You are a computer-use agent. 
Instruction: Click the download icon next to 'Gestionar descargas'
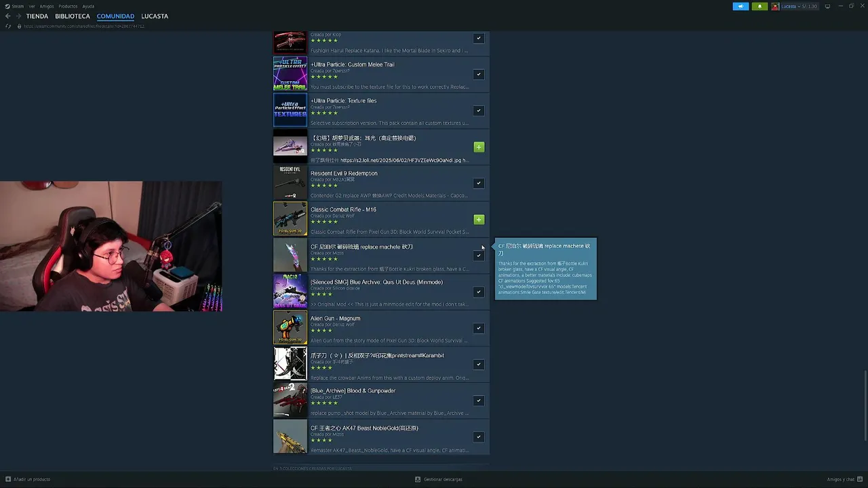click(418, 479)
